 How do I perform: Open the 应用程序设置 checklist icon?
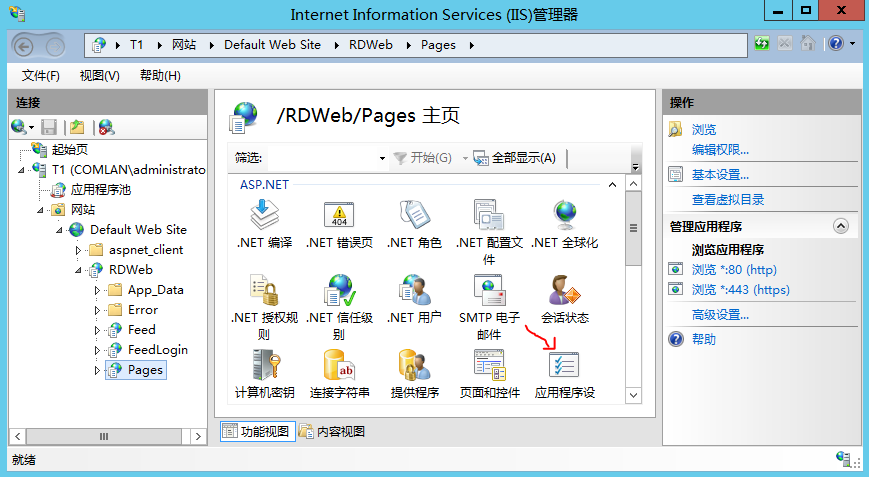click(x=564, y=365)
